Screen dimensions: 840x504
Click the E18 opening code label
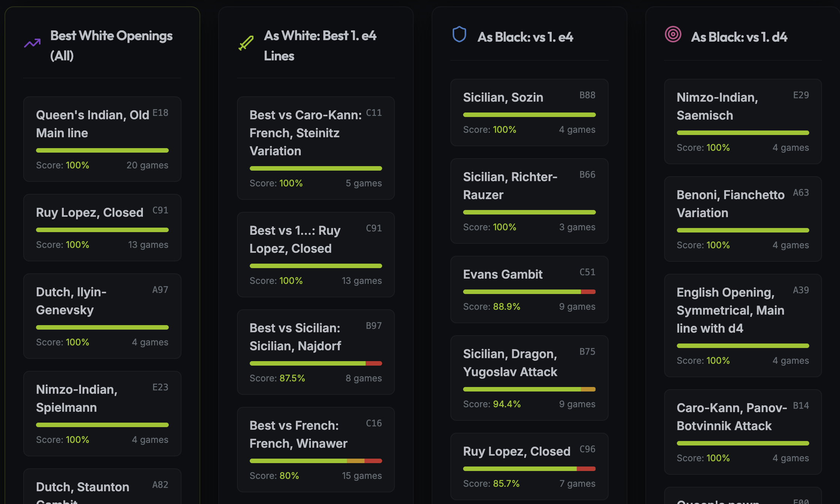point(160,113)
